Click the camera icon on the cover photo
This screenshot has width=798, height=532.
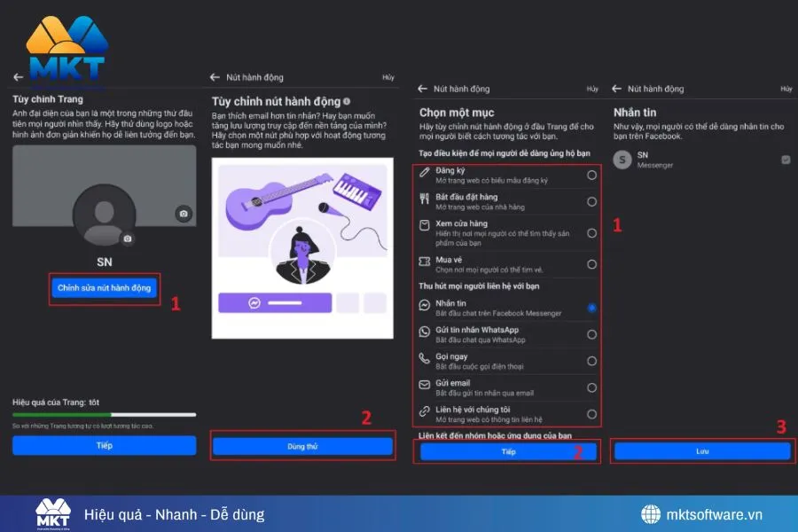tap(184, 214)
